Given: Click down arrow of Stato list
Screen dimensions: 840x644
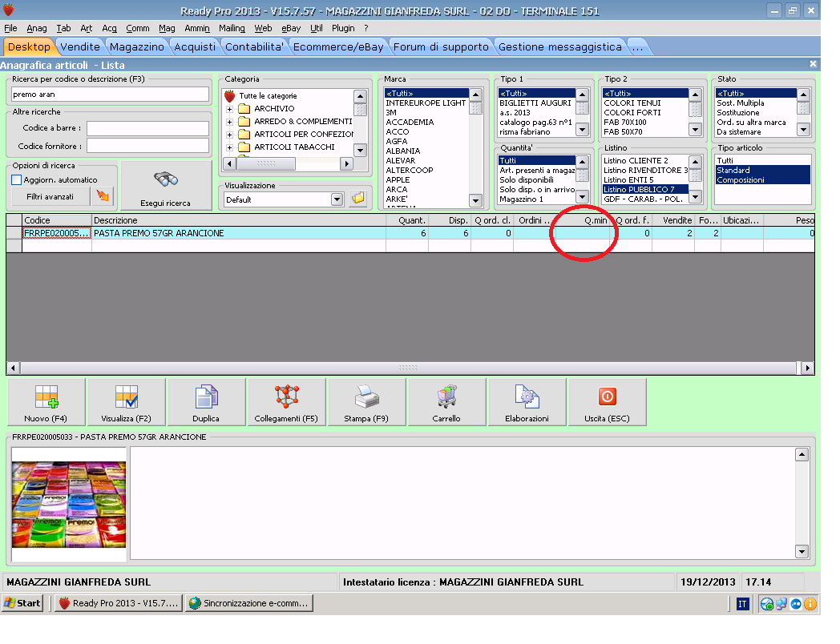Looking at the screenshot, I should (803, 129).
